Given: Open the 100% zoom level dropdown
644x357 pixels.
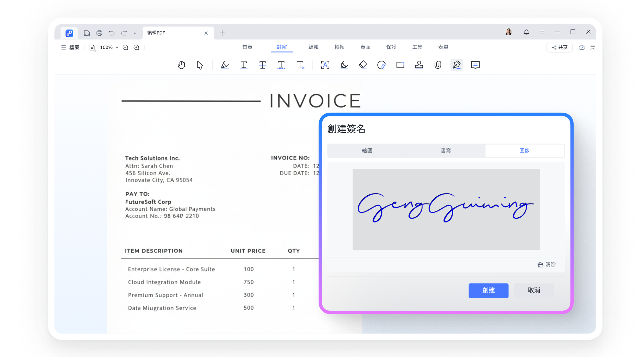Looking at the screenshot, I should [x=109, y=47].
